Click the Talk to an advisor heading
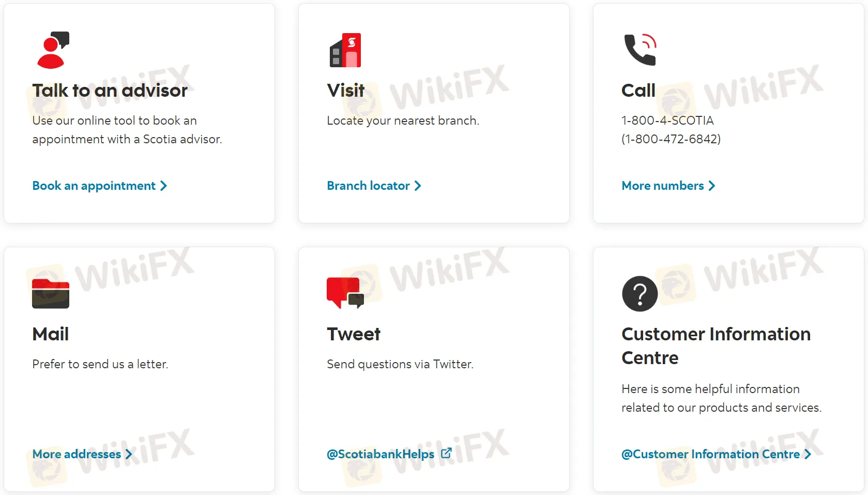Viewport: 868px width, 495px height. pyautogui.click(x=110, y=91)
